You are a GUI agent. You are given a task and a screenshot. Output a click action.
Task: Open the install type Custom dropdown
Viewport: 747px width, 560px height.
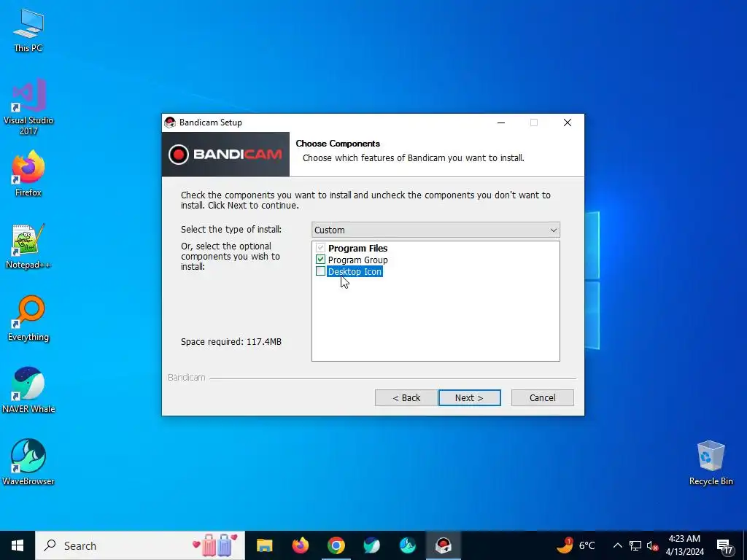point(436,230)
